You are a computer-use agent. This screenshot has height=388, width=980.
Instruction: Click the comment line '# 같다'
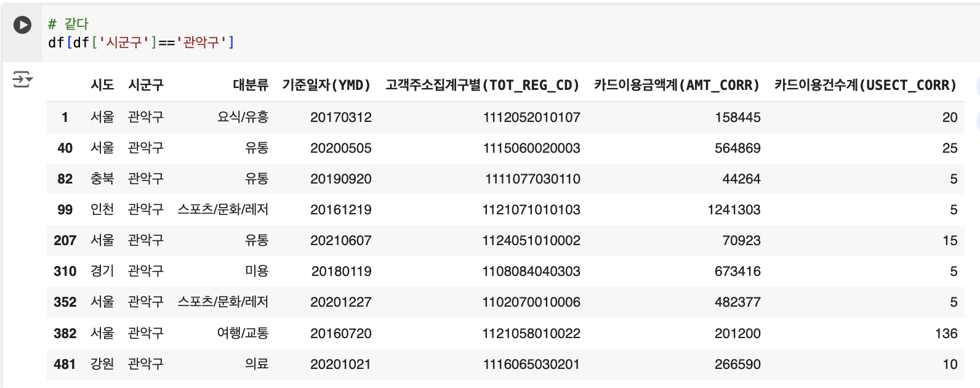(x=68, y=24)
